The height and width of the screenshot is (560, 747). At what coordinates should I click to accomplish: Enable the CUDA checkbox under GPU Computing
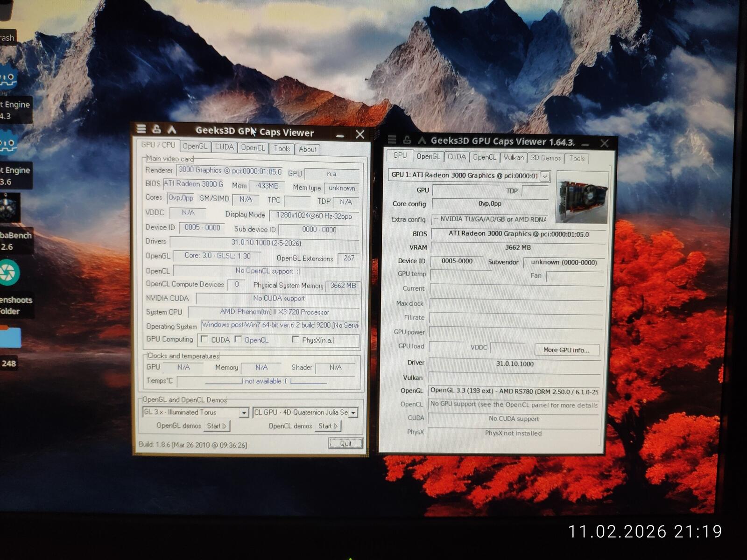(204, 339)
